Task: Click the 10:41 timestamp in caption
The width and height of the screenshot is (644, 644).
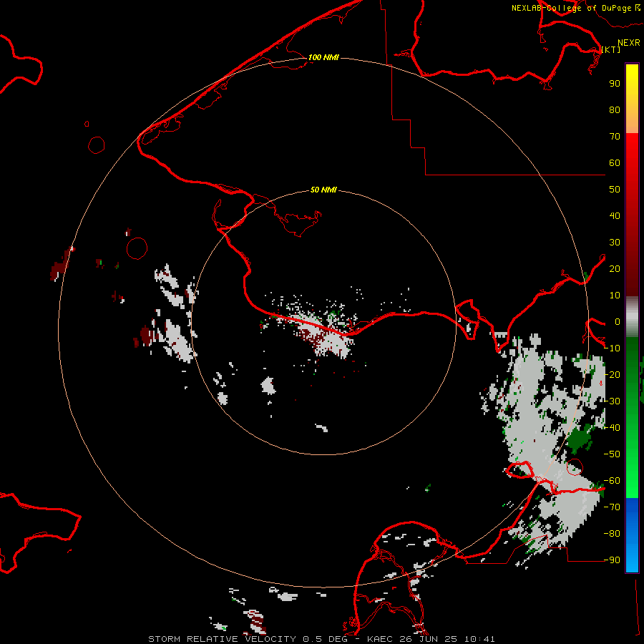Action: [479, 639]
